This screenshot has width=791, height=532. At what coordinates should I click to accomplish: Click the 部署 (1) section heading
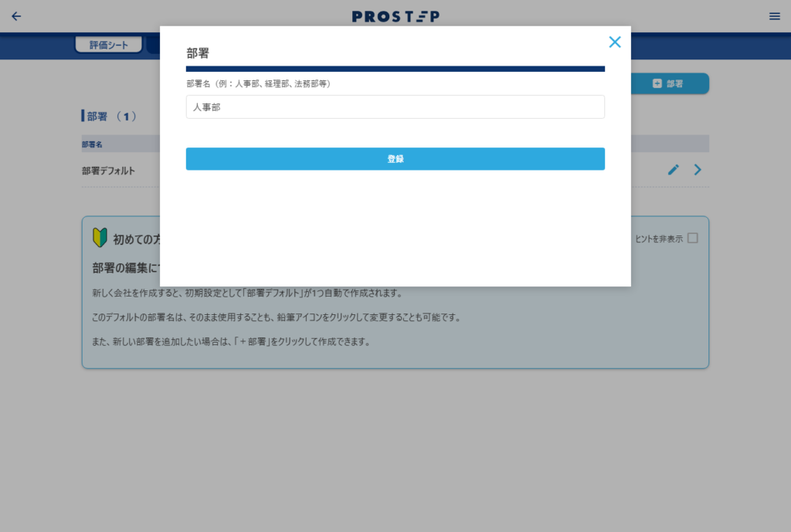point(110,117)
